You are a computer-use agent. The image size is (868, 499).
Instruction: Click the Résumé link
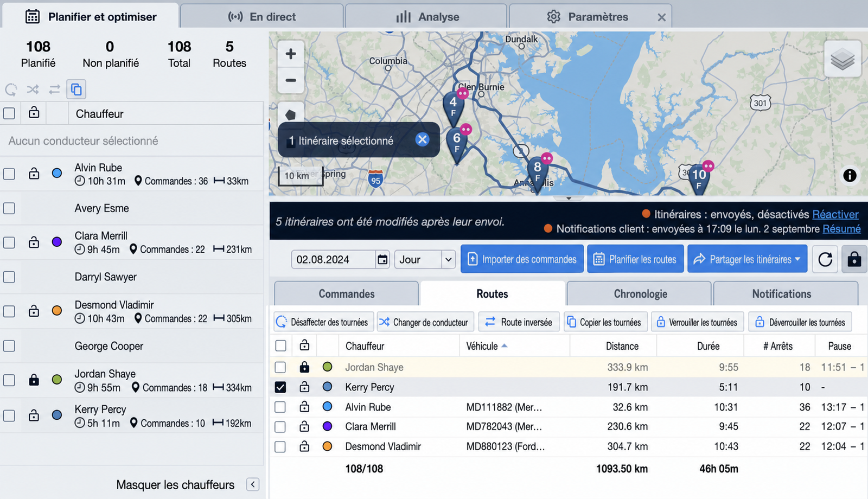point(841,229)
